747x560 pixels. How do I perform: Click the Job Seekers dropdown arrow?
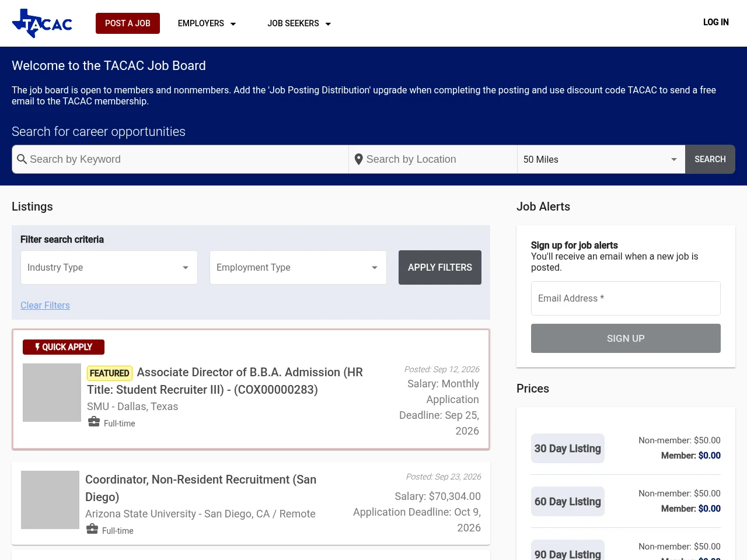point(328,24)
